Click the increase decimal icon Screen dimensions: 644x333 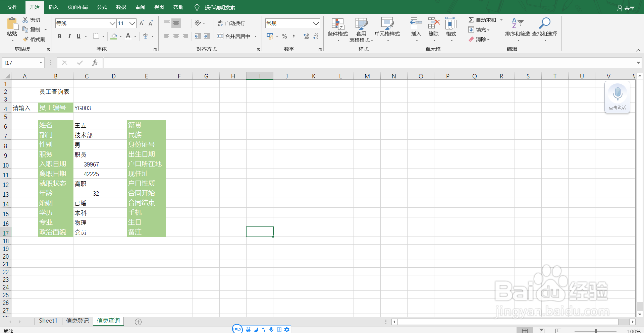pyautogui.click(x=306, y=36)
